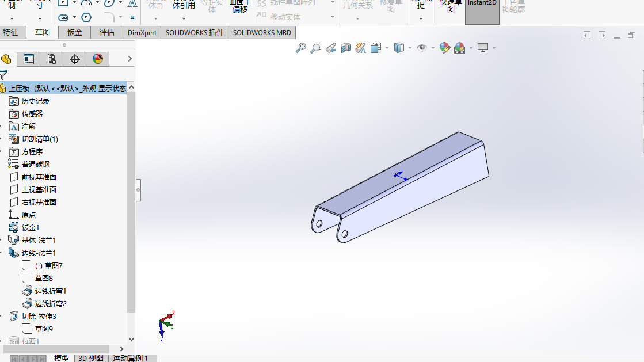Switch to the DimXpert ribbon tab

(x=142, y=32)
